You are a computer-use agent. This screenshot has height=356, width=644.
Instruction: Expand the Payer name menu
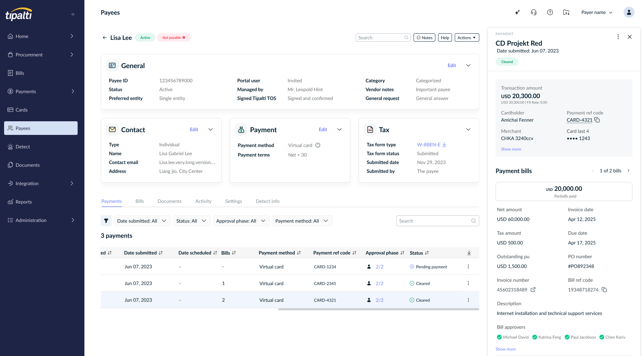[x=597, y=13]
